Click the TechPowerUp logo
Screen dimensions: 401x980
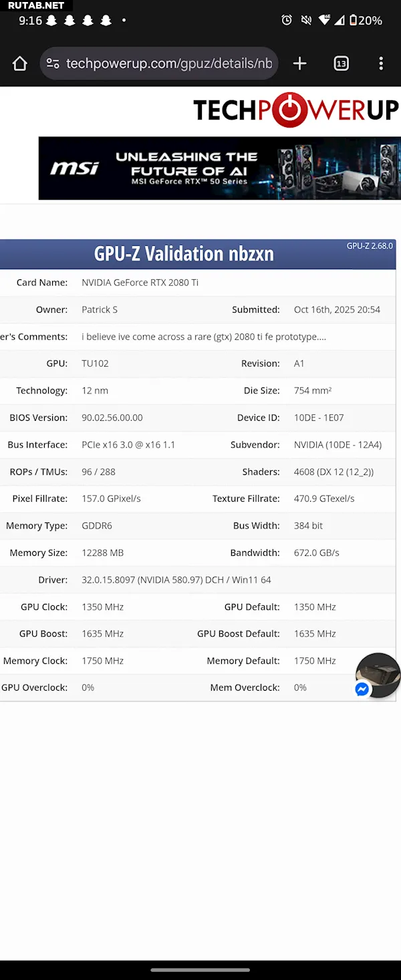[295, 110]
